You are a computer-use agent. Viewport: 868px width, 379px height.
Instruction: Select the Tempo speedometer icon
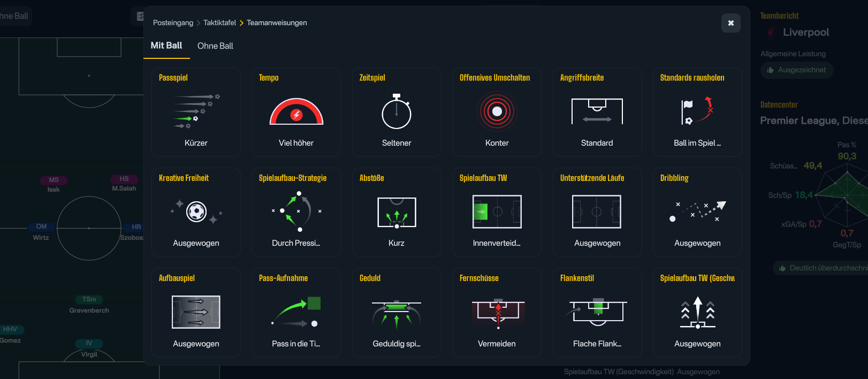point(296,111)
